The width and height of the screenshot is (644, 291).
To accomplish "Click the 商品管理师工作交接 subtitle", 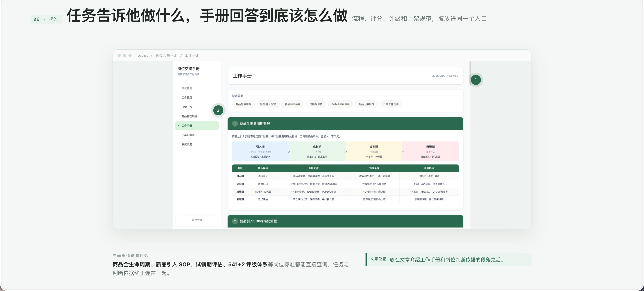I will [188, 74].
